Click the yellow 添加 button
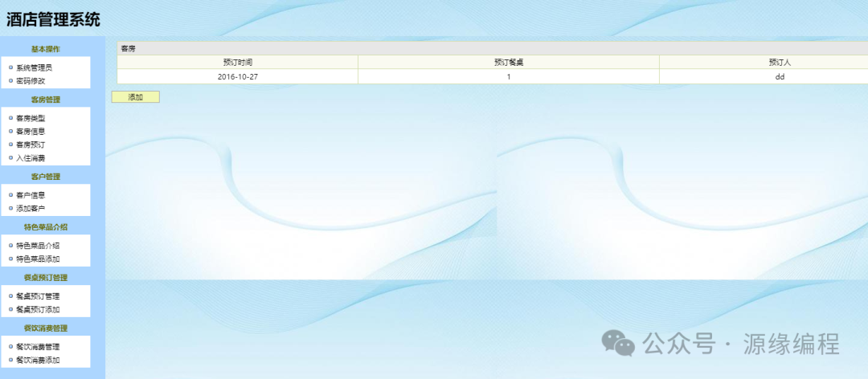 (x=136, y=97)
